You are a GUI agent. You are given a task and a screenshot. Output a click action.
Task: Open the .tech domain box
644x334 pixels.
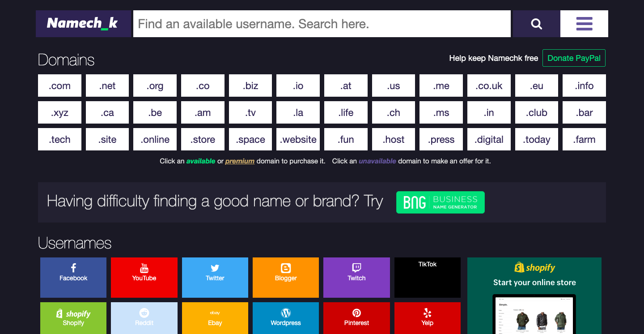click(59, 139)
